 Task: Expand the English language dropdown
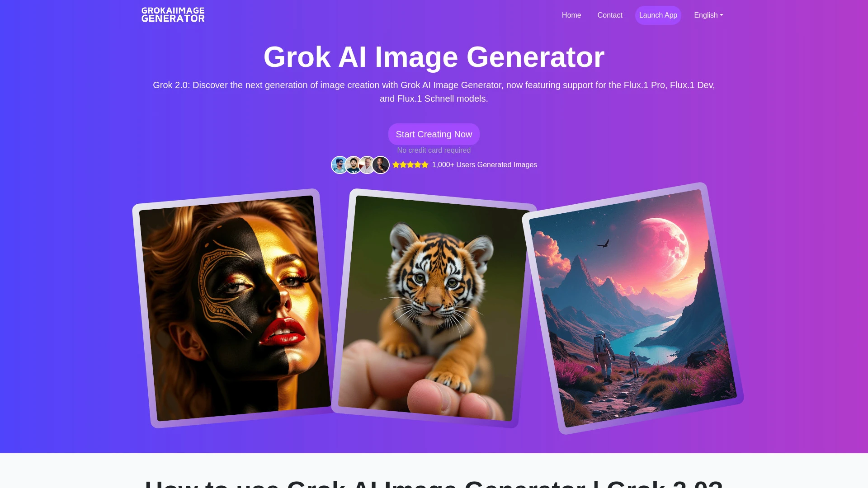(708, 15)
